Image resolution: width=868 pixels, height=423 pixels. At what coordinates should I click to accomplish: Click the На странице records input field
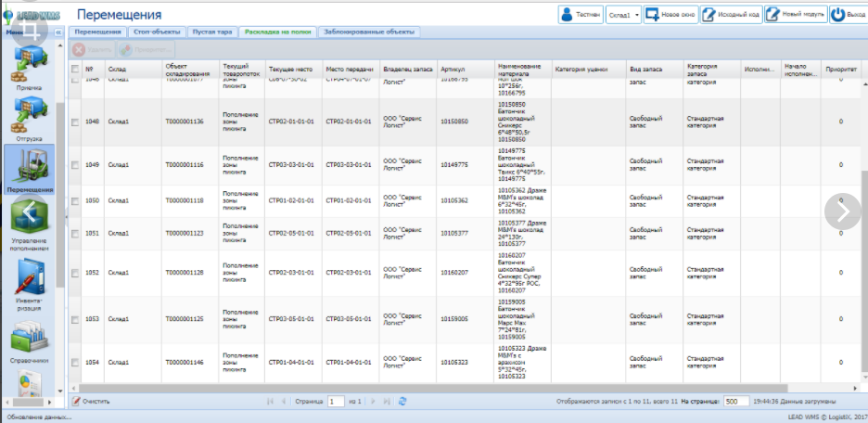(736, 402)
